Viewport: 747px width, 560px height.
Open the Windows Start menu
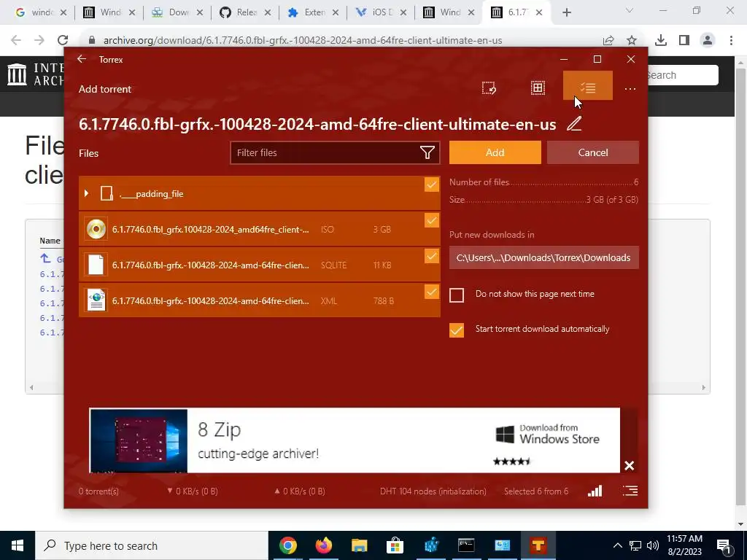point(18,545)
